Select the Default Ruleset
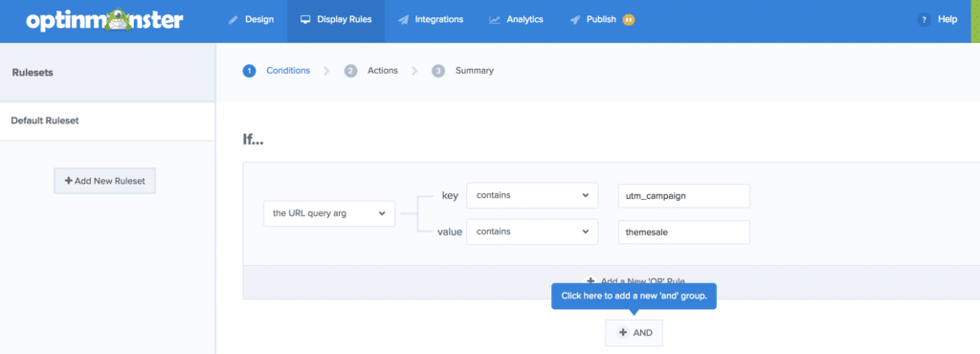 [107, 122]
